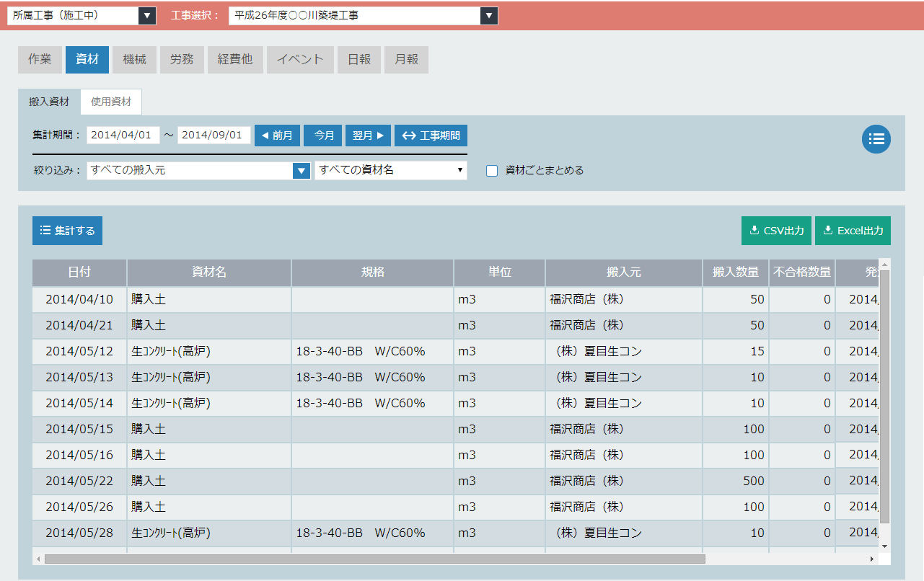
Task: Sort by the 日付 column header
Action: (79, 272)
